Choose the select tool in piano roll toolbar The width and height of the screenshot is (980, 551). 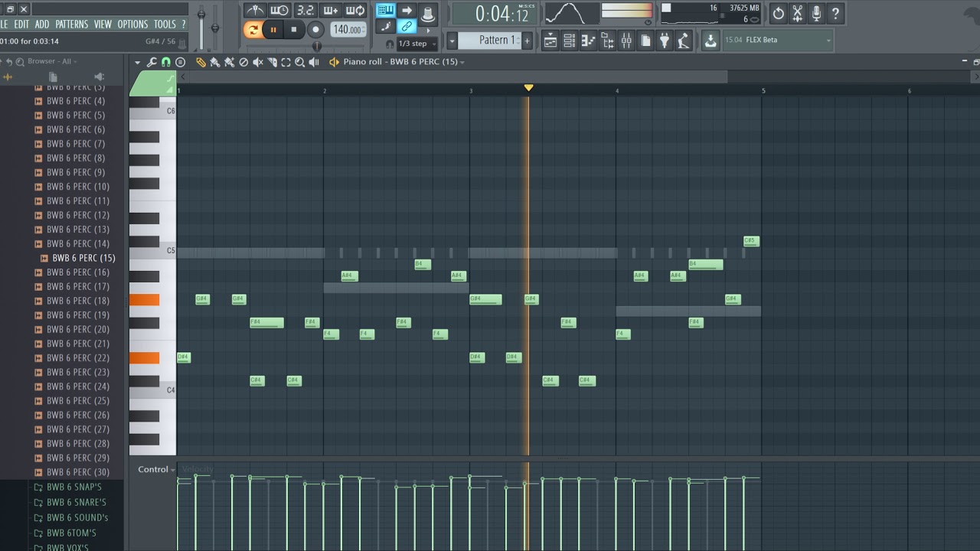[x=286, y=62]
